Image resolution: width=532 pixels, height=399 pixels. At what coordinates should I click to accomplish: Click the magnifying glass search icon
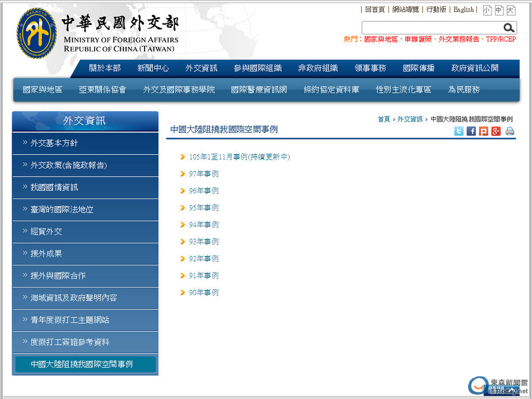509,28
